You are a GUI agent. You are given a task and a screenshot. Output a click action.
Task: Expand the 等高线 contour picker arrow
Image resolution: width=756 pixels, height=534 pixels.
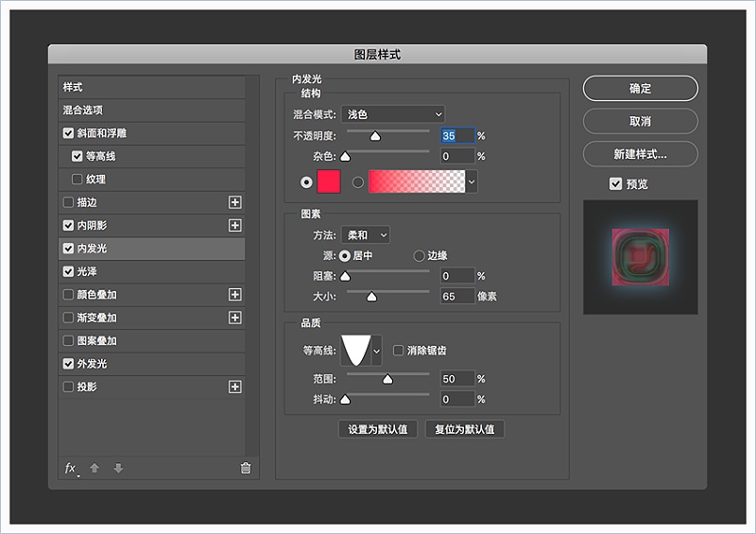(377, 351)
